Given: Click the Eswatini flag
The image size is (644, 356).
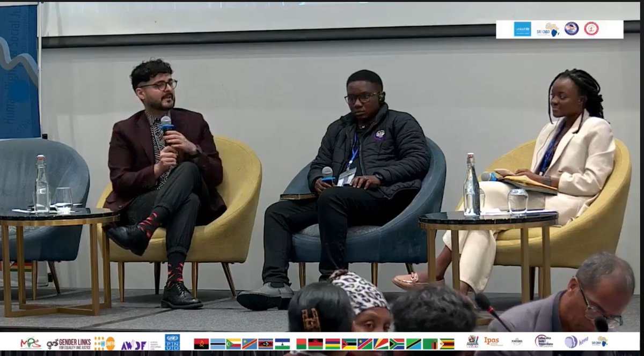Looking at the screenshot, I should pyautogui.click(x=266, y=344).
